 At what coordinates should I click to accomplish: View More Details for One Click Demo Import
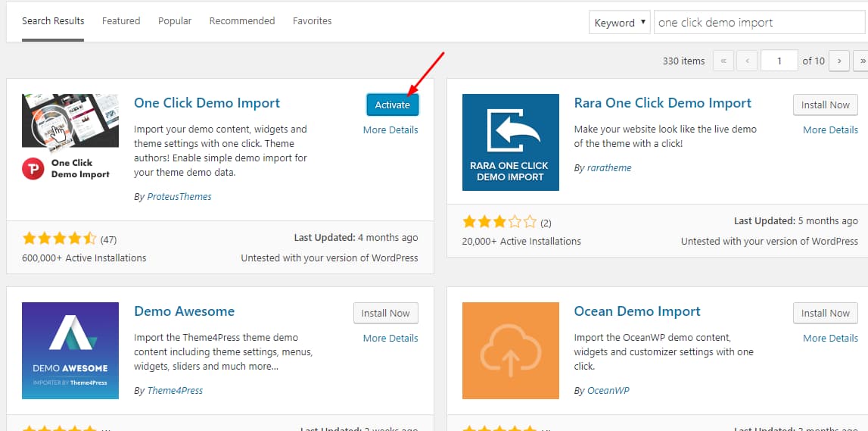(x=390, y=130)
